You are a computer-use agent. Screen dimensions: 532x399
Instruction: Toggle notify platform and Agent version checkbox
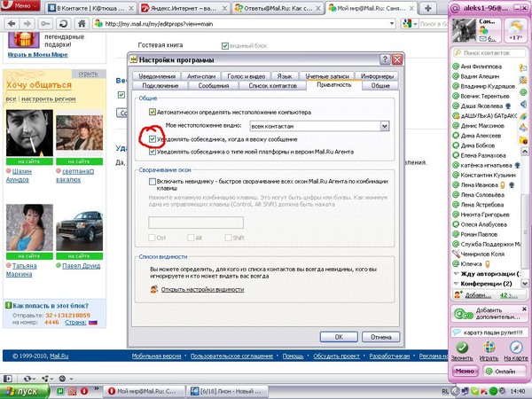[153, 152]
